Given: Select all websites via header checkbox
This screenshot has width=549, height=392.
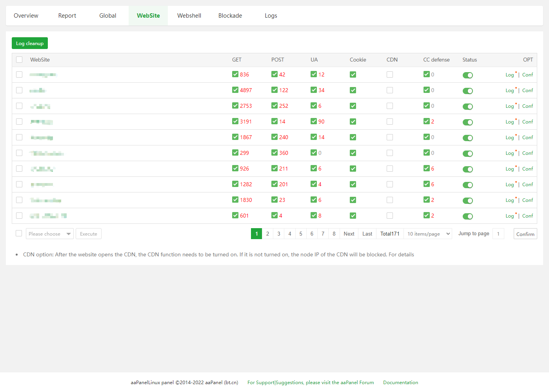Looking at the screenshot, I should (19, 60).
